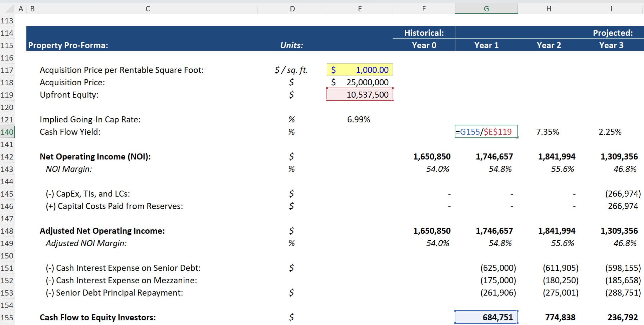
Task: Select the Historical: header cell
Action: [424, 33]
